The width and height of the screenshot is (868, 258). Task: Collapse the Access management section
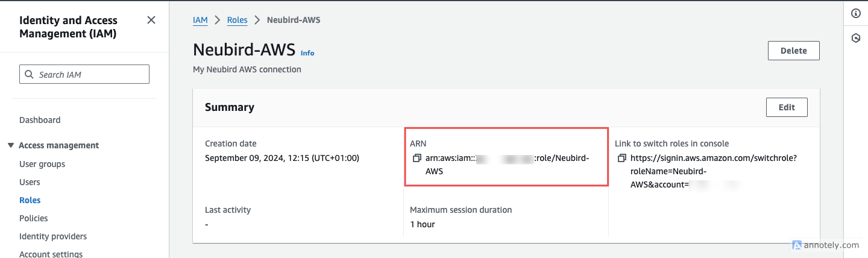[x=11, y=145]
